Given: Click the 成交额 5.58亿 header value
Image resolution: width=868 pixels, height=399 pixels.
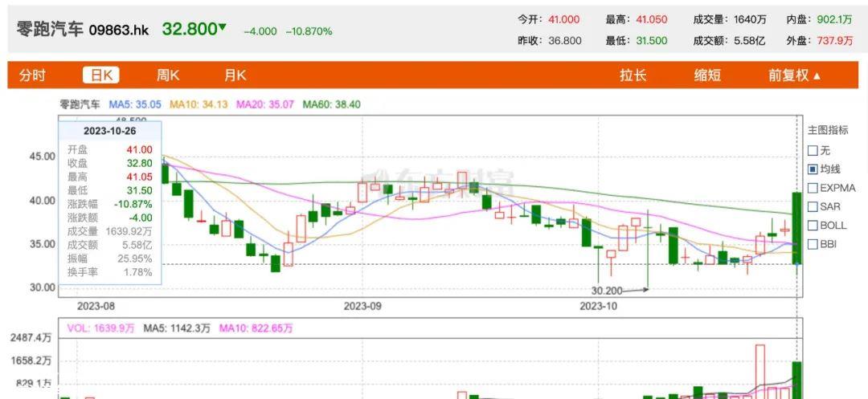Looking at the screenshot, I should [x=749, y=40].
